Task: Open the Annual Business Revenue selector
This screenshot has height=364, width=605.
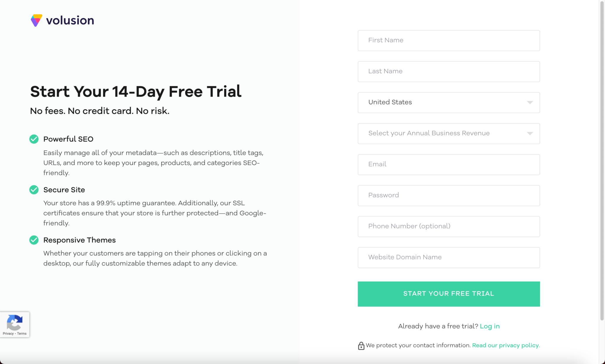Action: (x=448, y=133)
